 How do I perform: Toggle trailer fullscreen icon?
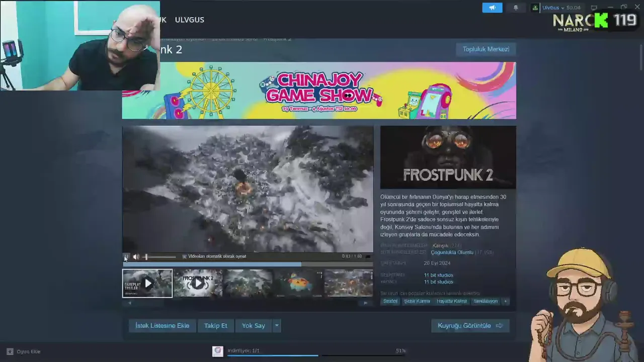click(368, 256)
